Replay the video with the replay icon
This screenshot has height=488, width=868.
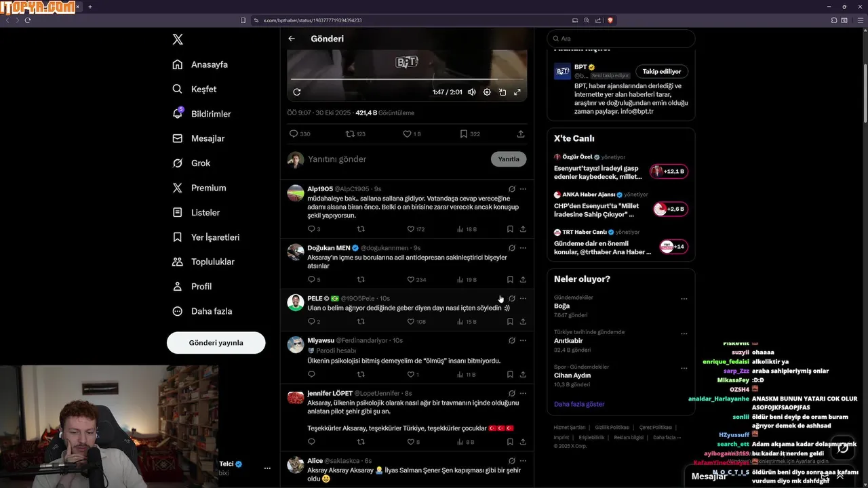click(296, 92)
